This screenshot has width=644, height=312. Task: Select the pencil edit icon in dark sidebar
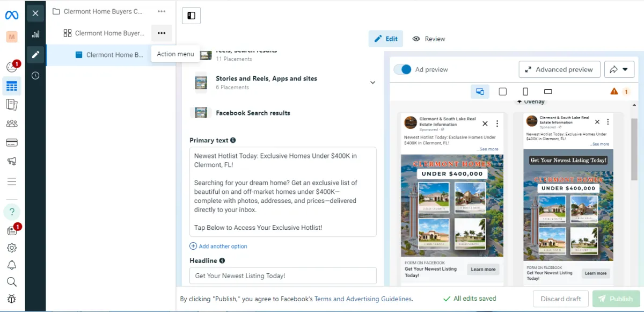(35, 54)
